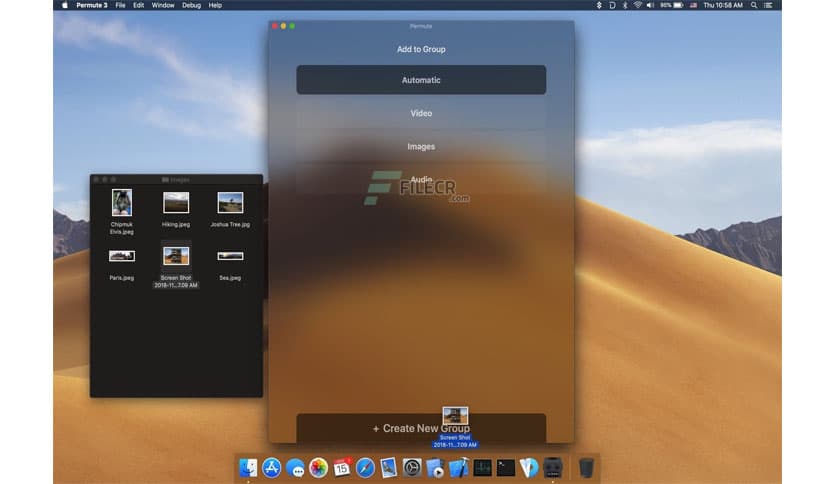The height and width of the screenshot is (484, 836).
Task: Open the Permute 3 app menu
Action: click(92, 5)
